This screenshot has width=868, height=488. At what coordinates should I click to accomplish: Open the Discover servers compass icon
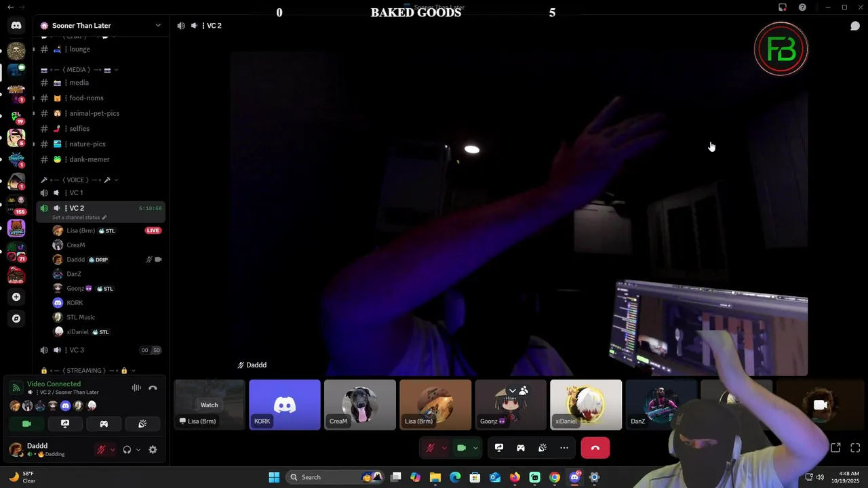(16, 319)
